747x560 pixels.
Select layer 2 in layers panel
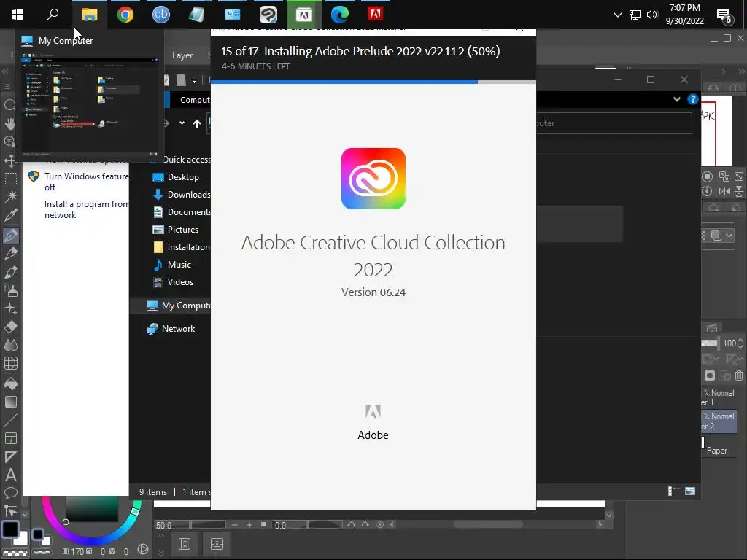point(719,421)
